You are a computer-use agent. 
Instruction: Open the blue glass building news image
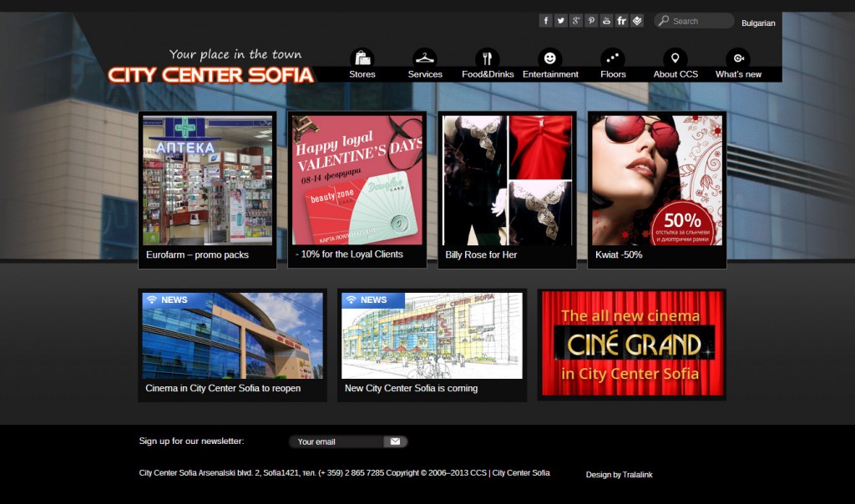pyautogui.click(x=232, y=335)
